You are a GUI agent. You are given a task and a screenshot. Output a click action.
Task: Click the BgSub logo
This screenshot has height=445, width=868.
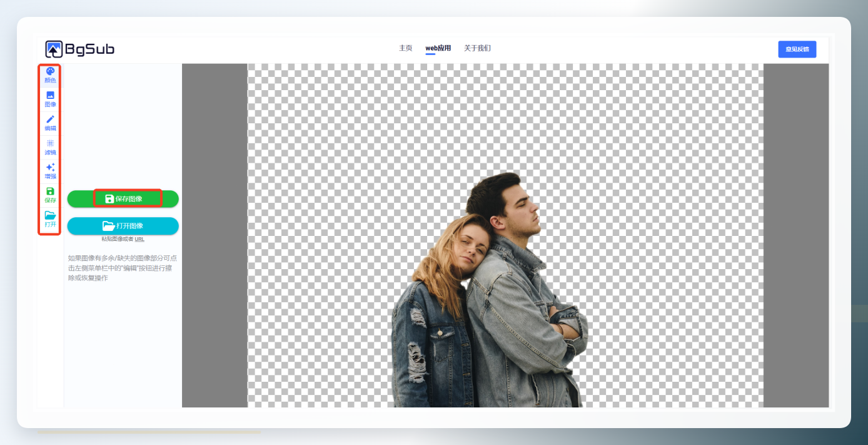pos(80,49)
